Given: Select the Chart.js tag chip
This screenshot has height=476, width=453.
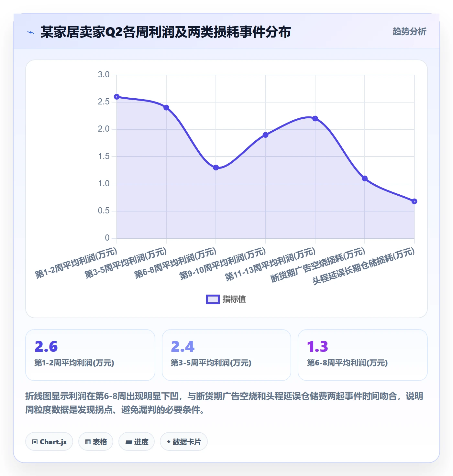Looking at the screenshot, I should (49, 441).
